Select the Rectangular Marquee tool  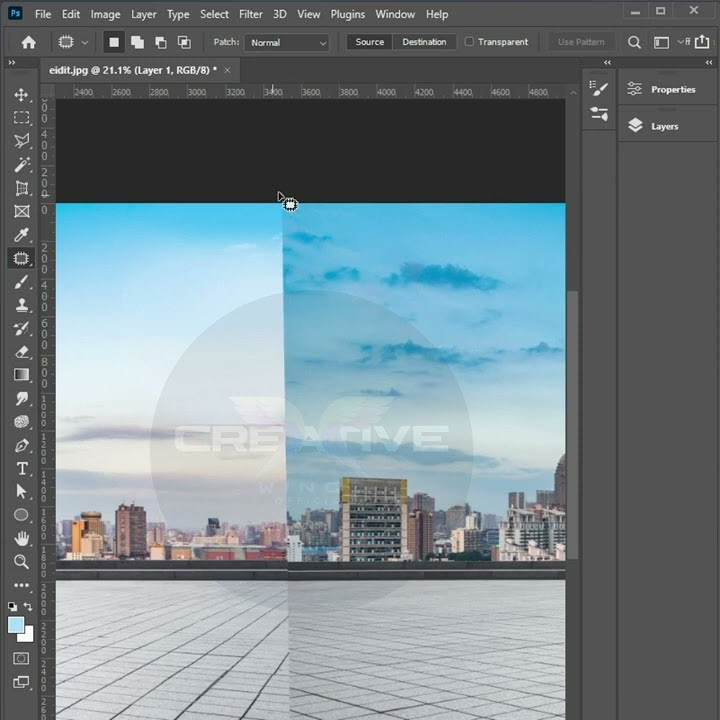(x=21, y=118)
